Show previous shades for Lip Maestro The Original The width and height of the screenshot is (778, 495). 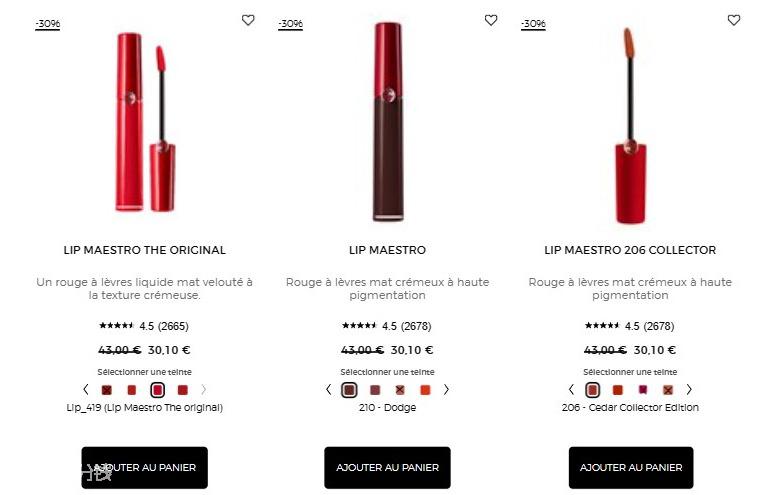(86, 389)
